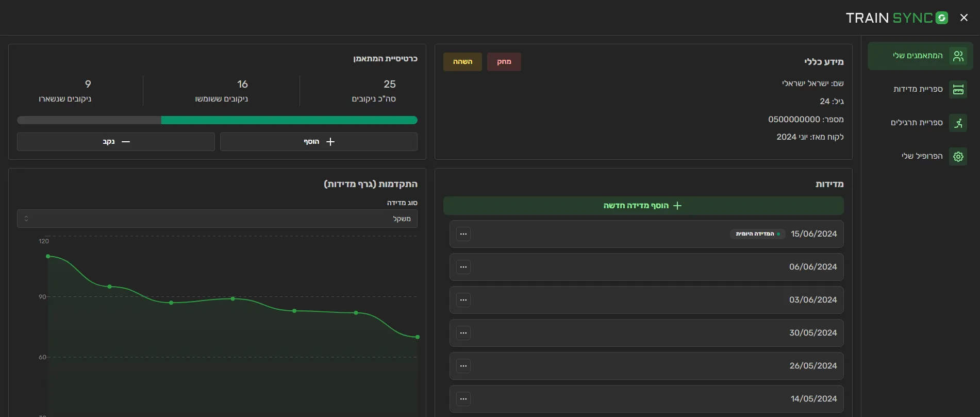Open the 26/05/2024 measurement row
Screen dimensions: 980x417
pyautogui.click(x=646, y=366)
